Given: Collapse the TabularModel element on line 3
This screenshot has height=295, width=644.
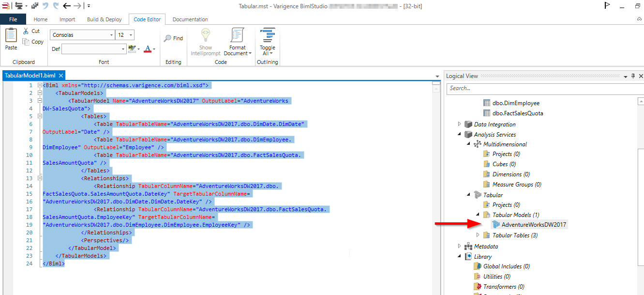Looking at the screenshot, I should coord(39,101).
